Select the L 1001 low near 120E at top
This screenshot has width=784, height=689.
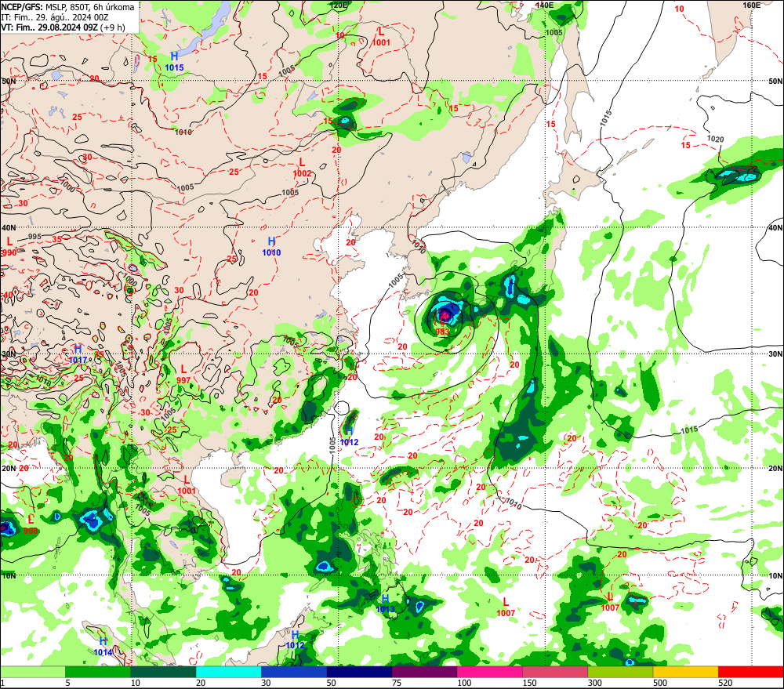[381, 37]
